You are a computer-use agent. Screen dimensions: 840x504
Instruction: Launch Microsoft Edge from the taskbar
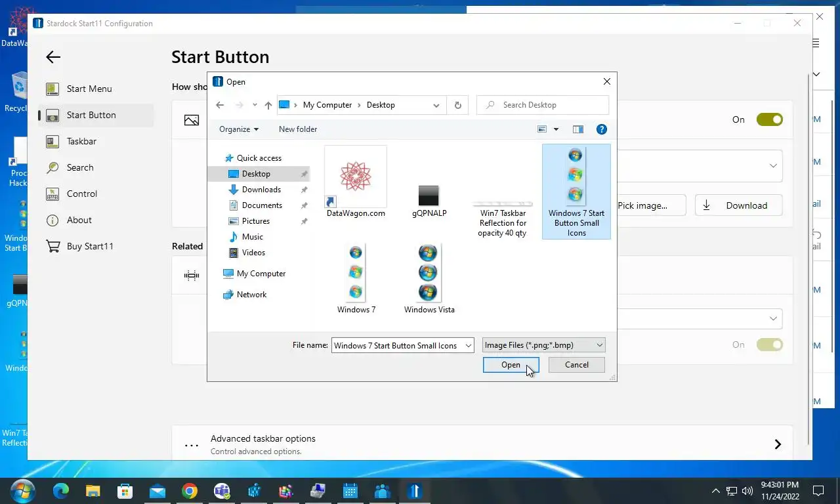coord(61,491)
